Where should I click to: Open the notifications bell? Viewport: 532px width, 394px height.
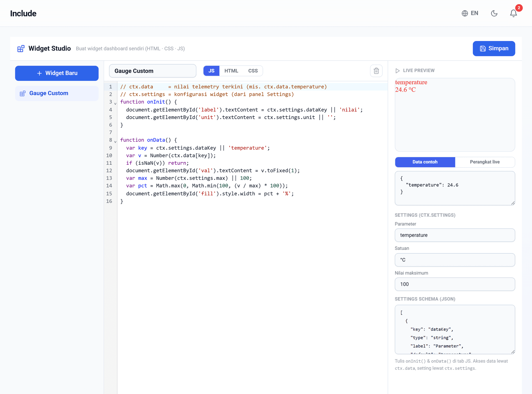coord(513,13)
